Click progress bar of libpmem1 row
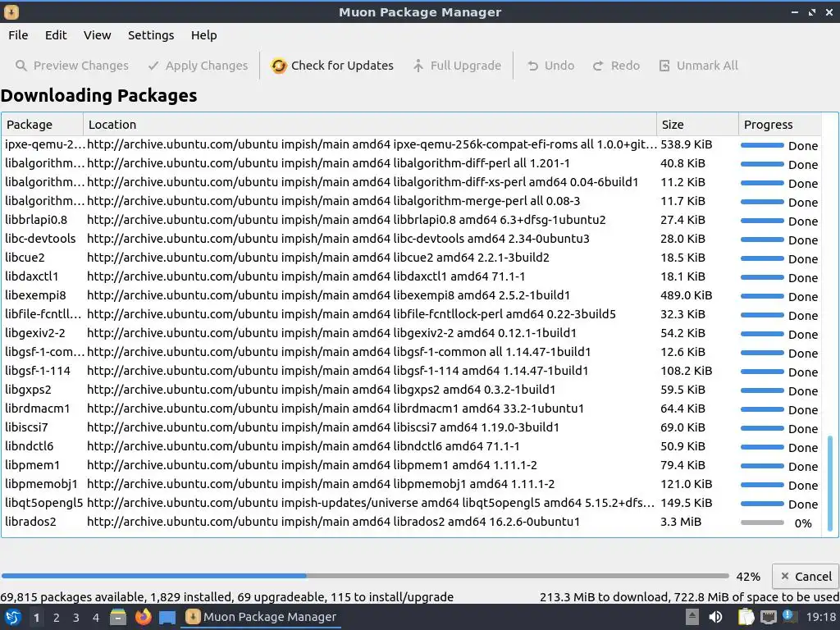The image size is (840, 630). coord(762,466)
